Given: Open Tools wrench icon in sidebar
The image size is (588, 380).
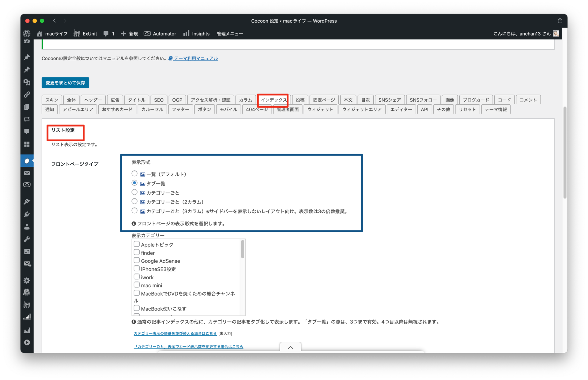Looking at the screenshot, I should point(27,239).
